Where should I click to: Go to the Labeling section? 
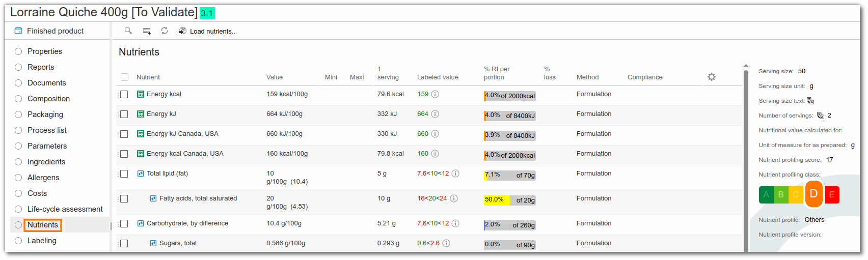(x=42, y=241)
